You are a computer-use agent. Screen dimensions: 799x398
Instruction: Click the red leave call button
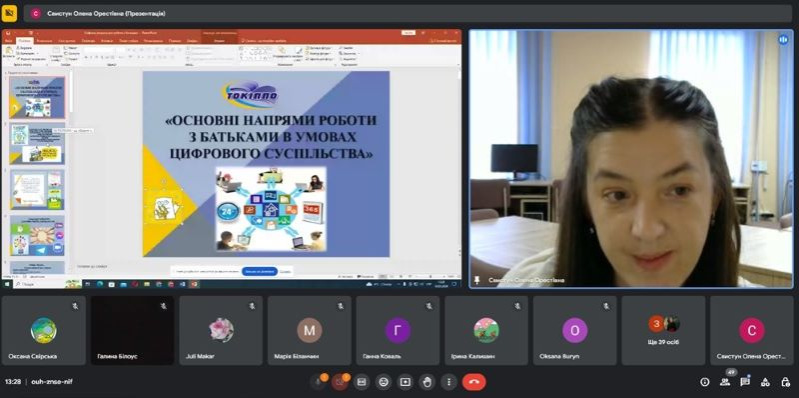coord(474,382)
